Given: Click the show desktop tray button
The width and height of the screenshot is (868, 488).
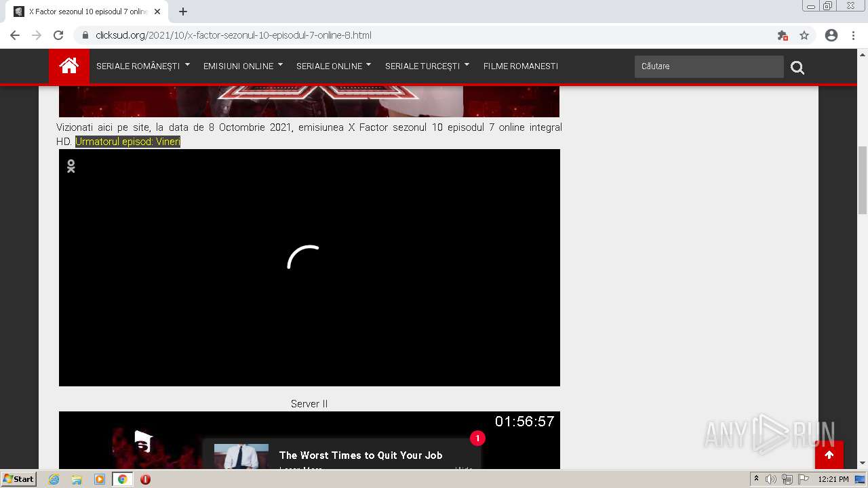Looking at the screenshot, I should [861, 479].
